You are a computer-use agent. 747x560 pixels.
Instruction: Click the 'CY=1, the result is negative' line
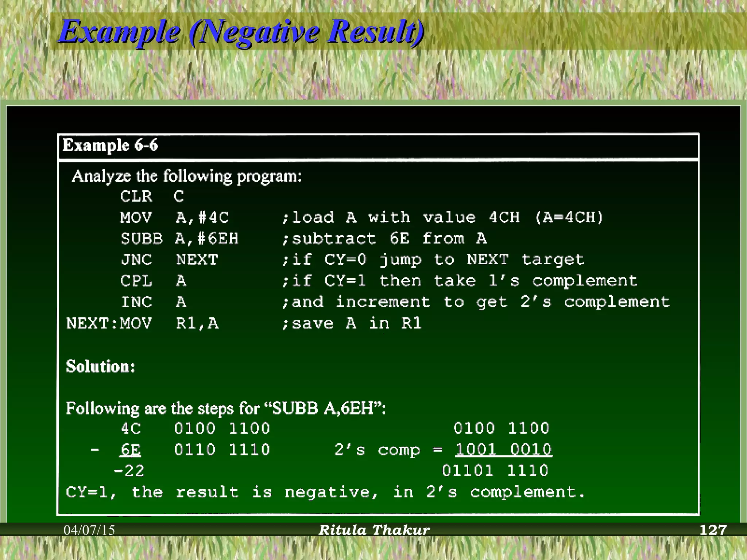point(325,492)
